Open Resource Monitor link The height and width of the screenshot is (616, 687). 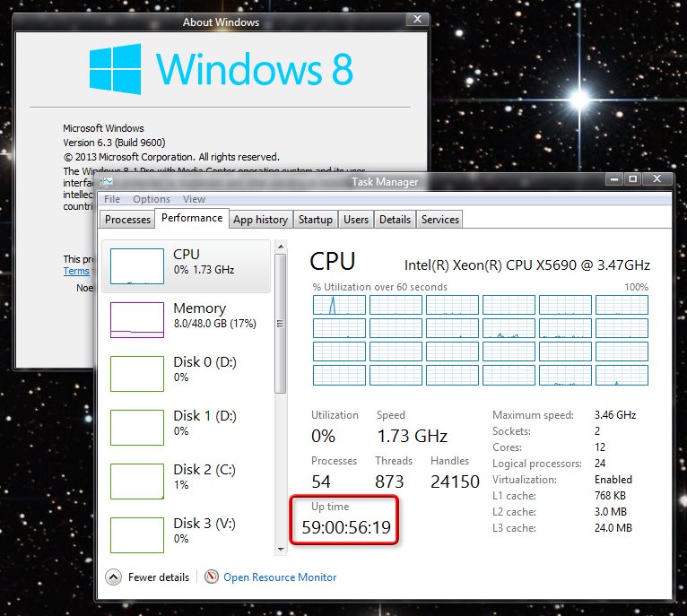click(280, 577)
